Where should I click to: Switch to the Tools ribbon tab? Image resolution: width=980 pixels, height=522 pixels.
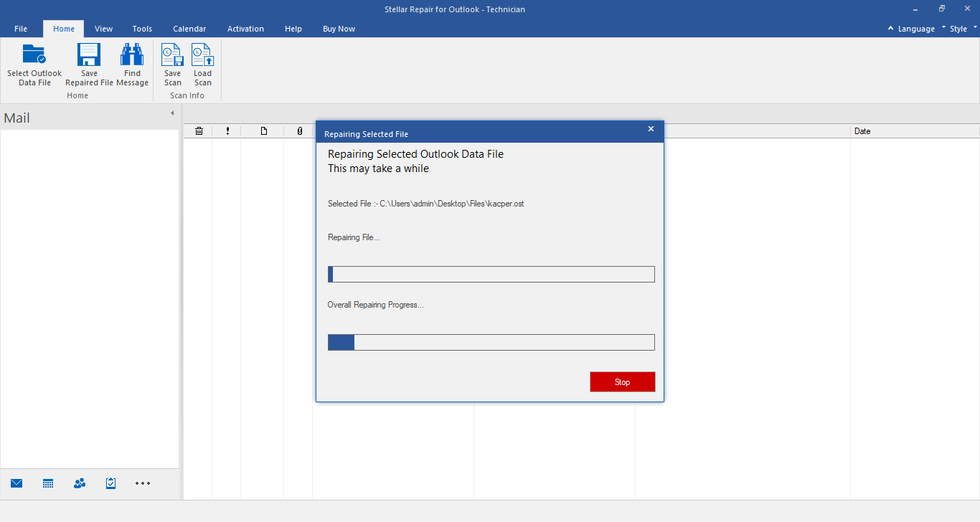[x=141, y=29]
